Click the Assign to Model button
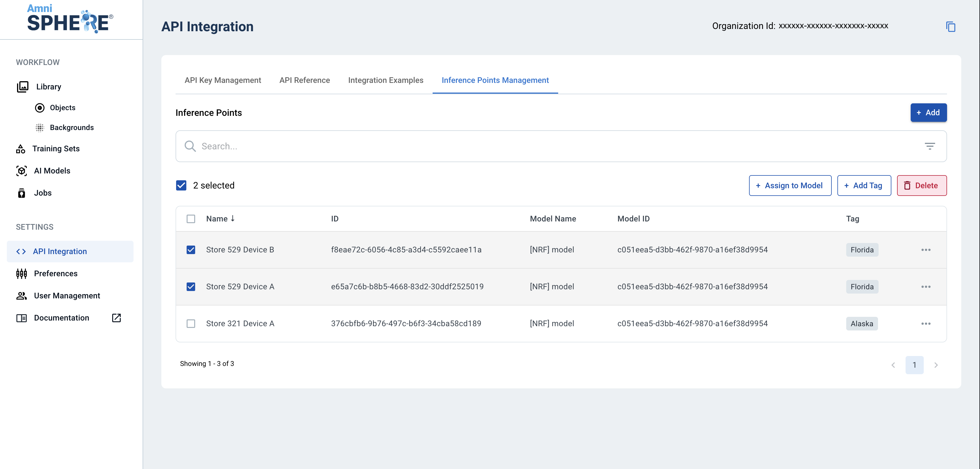This screenshot has width=980, height=469. (790, 186)
